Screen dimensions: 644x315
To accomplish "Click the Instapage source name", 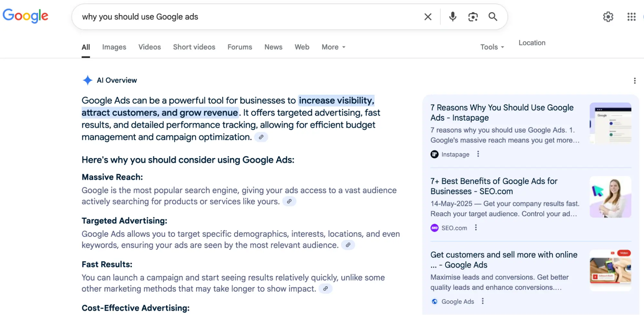I will [455, 154].
